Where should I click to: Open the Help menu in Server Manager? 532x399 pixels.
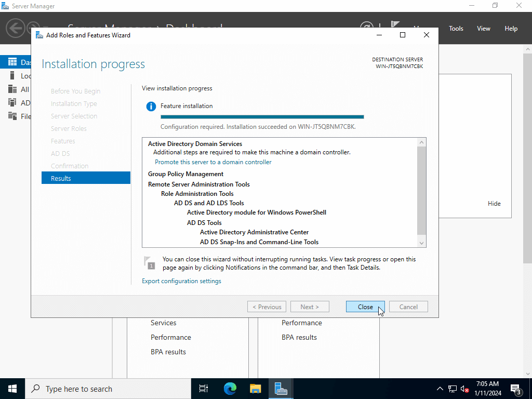click(511, 29)
